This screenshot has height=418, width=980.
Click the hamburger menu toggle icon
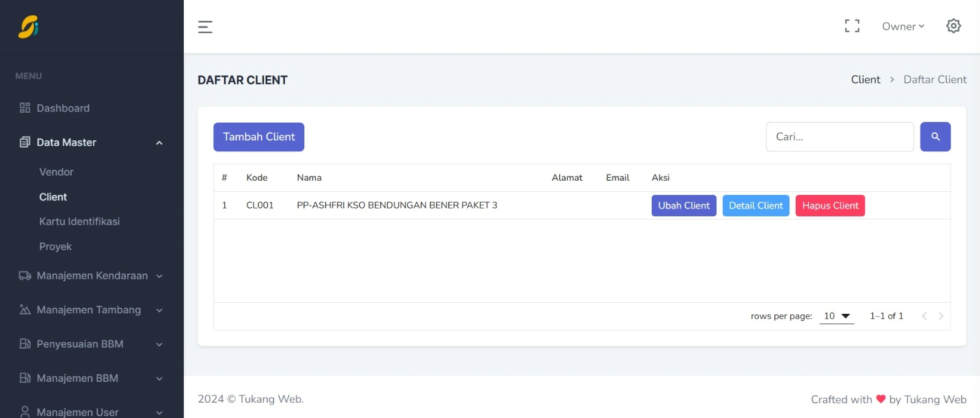(205, 27)
